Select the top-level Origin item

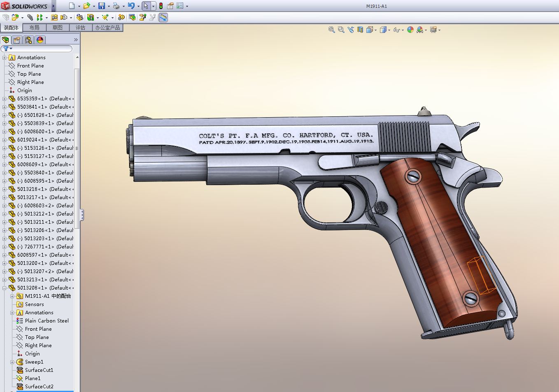pyautogui.click(x=25, y=90)
